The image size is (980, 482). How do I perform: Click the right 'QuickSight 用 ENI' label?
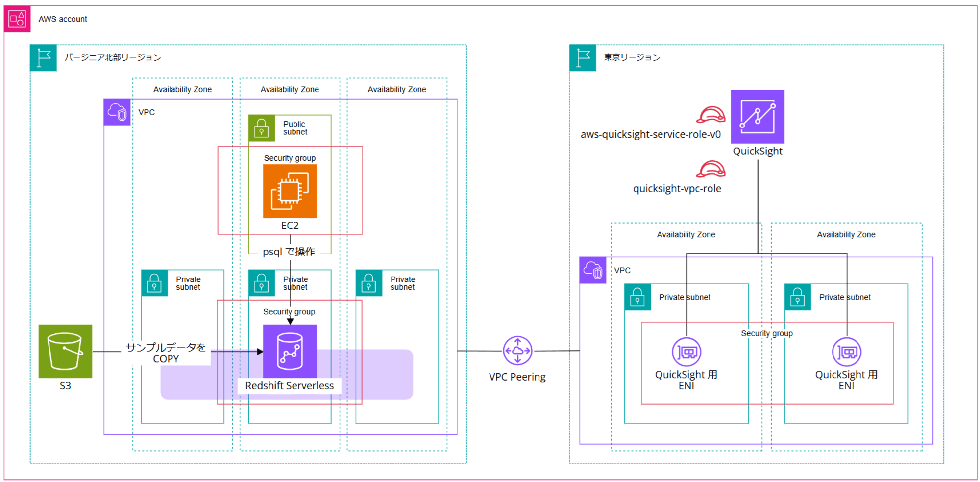pos(847,380)
